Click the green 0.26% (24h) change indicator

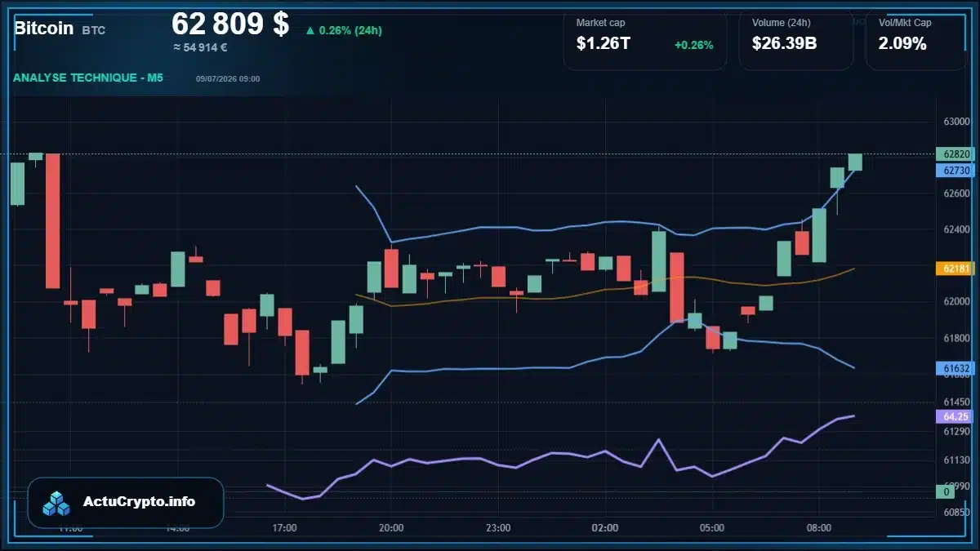pyautogui.click(x=343, y=30)
